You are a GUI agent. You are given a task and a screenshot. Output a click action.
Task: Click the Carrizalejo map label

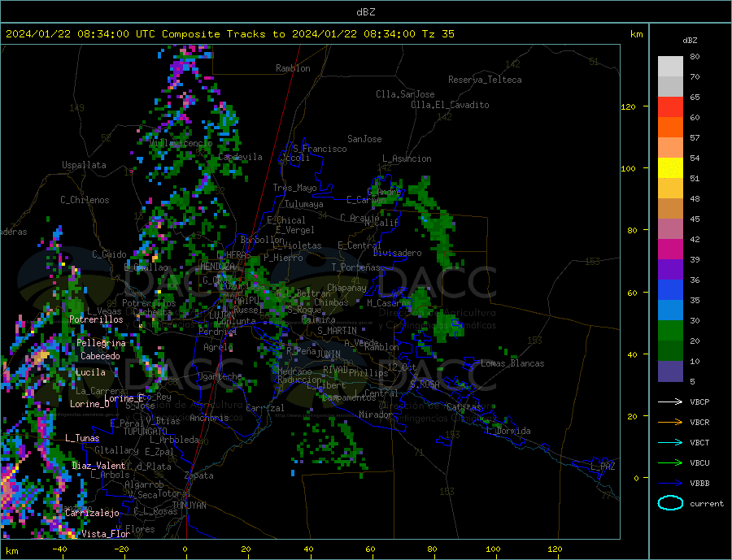[92, 514]
